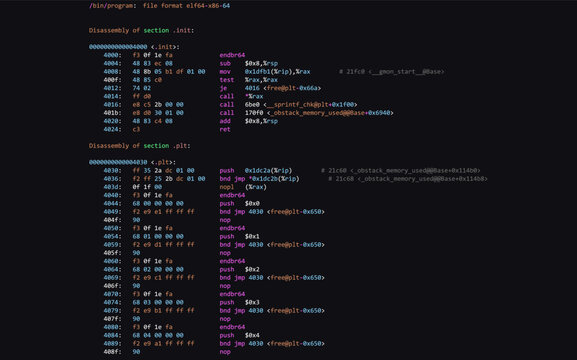Click the "nopl" mnemonic
The width and height of the screenshot is (577, 360).
click(227, 187)
